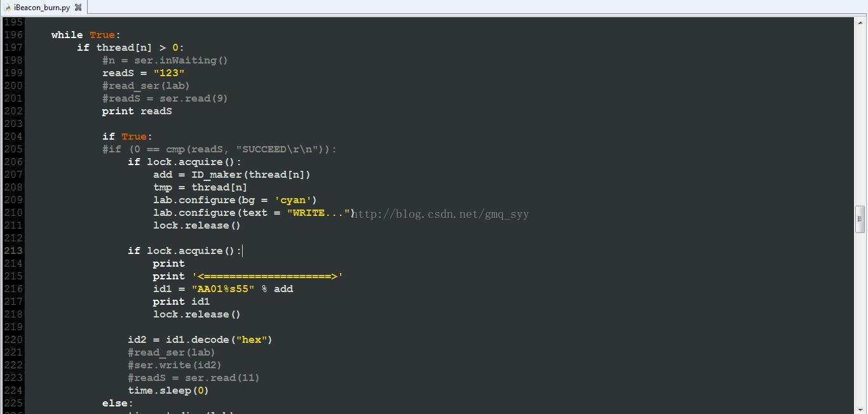Viewport: 868px width, 414px height.
Task: Click the vertical scrollbar up arrow
Action: coord(860,23)
